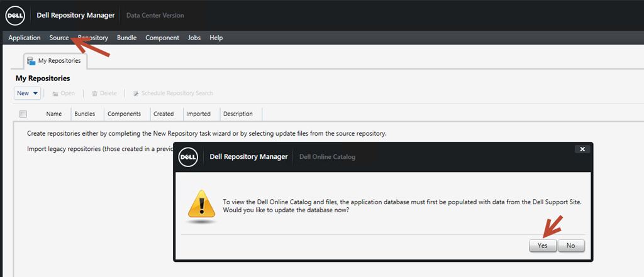
Task: Sort by the Bundles column header
Action: click(85, 114)
